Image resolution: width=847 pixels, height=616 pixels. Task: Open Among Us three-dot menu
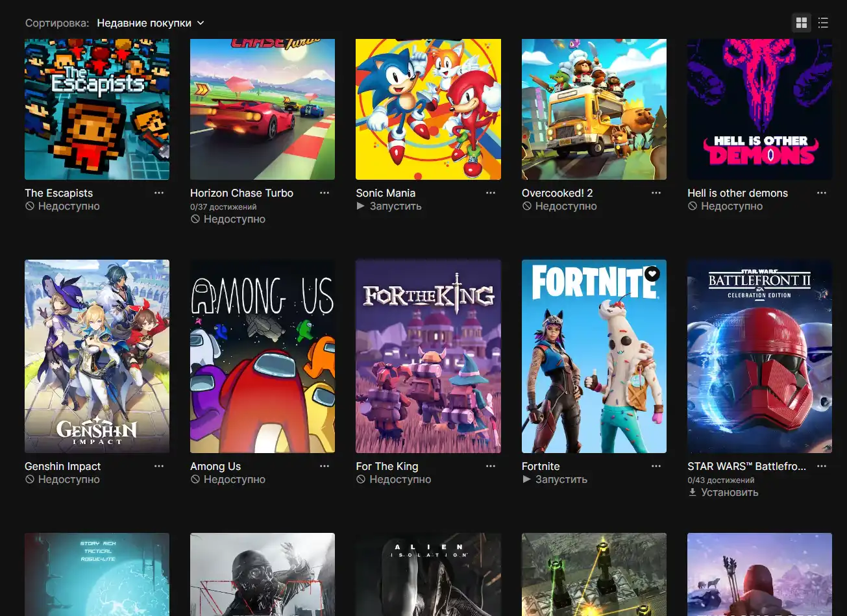pyautogui.click(x=325, y=466)
